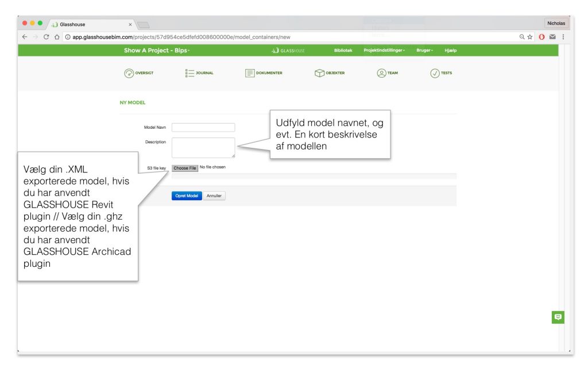
Task: Open the Team person icon
Action: [x=381, y=73]
